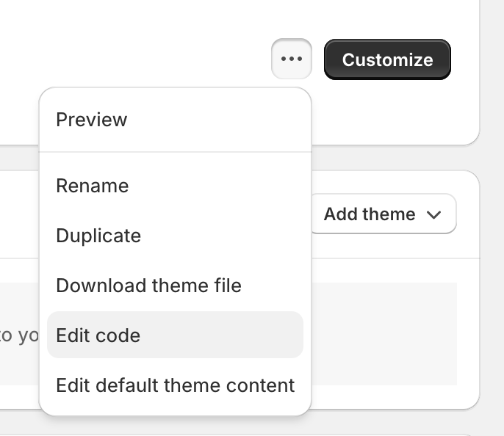Choose Rename in the actions menu
This screenshot has width=504, height=436.
93,186
